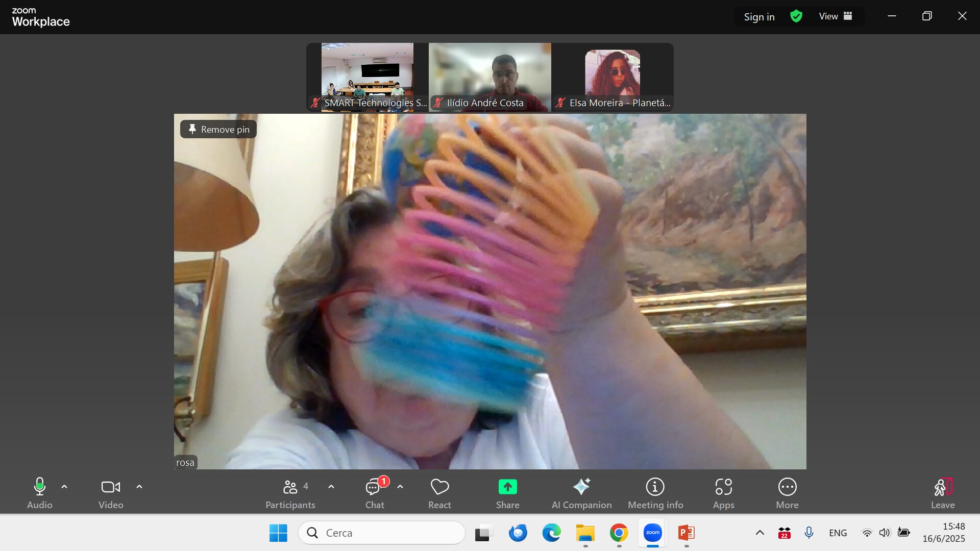Open the Participants panel
Screen dimensions: 980x551
[x=290, y=493]
